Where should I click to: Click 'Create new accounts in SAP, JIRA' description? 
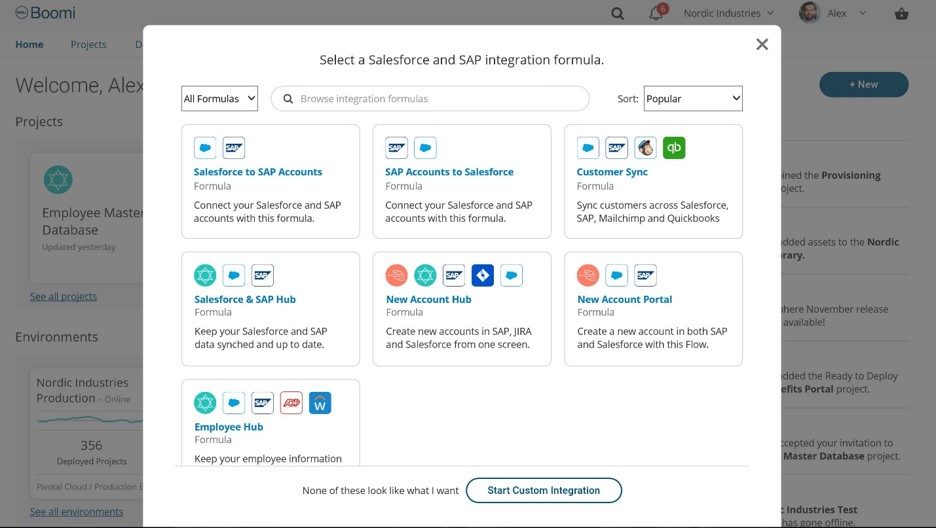pos(458,338)
